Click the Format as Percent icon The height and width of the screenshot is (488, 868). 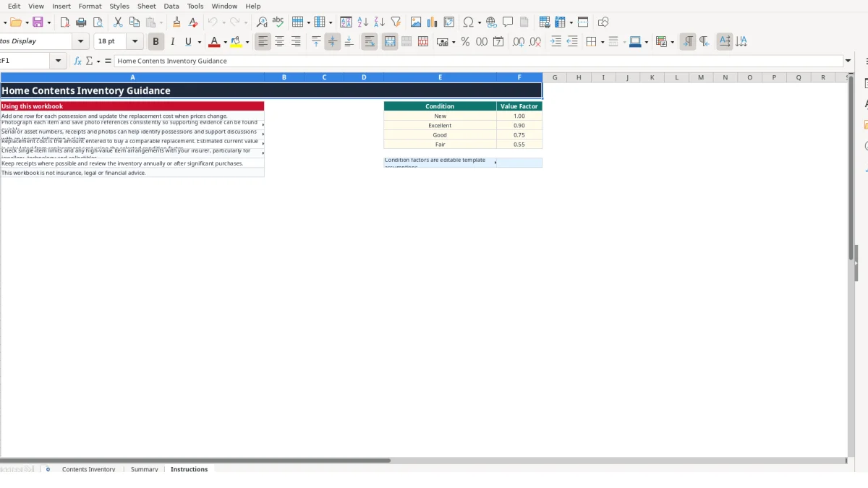[465, 42]
